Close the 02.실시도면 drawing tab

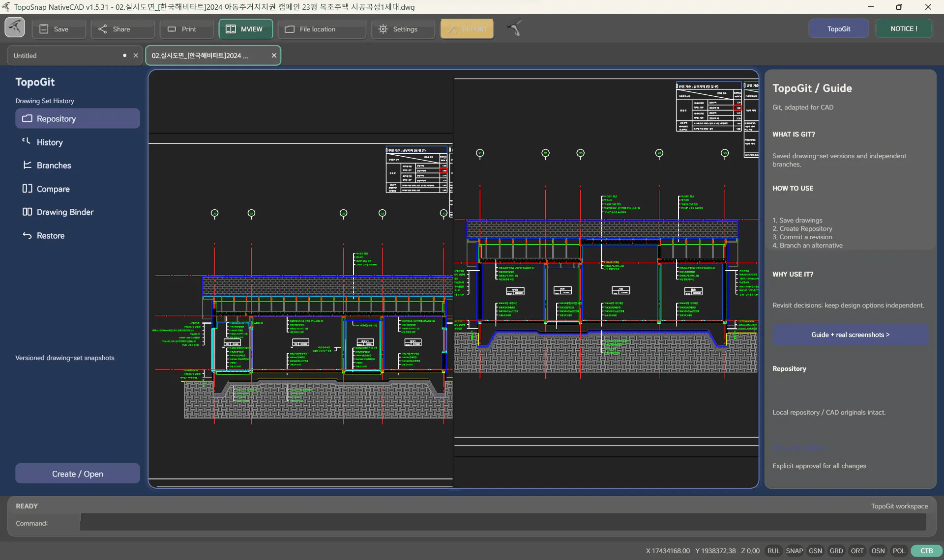point(274,56)
